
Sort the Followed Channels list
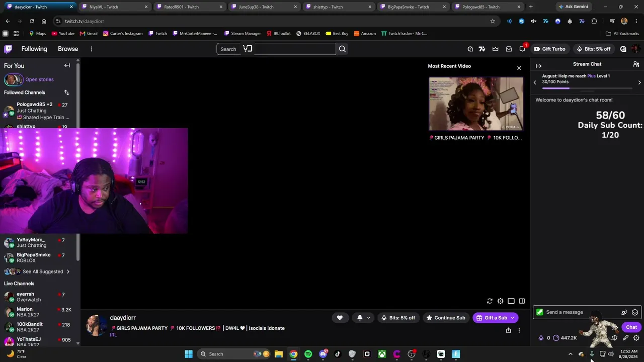pyautogui.click(x=66, y=93)
